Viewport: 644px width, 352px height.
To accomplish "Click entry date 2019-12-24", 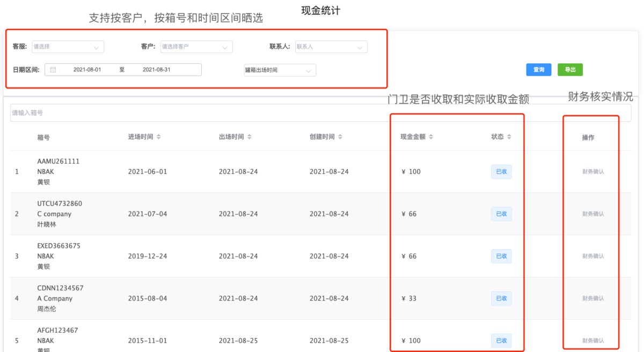I will click(148, 256).
